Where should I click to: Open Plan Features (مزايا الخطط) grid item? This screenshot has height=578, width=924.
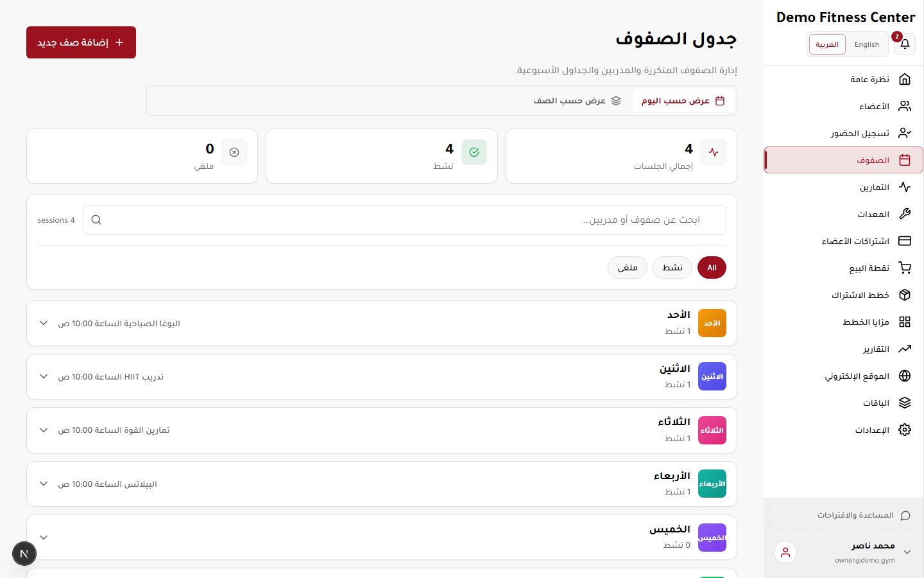843,322
